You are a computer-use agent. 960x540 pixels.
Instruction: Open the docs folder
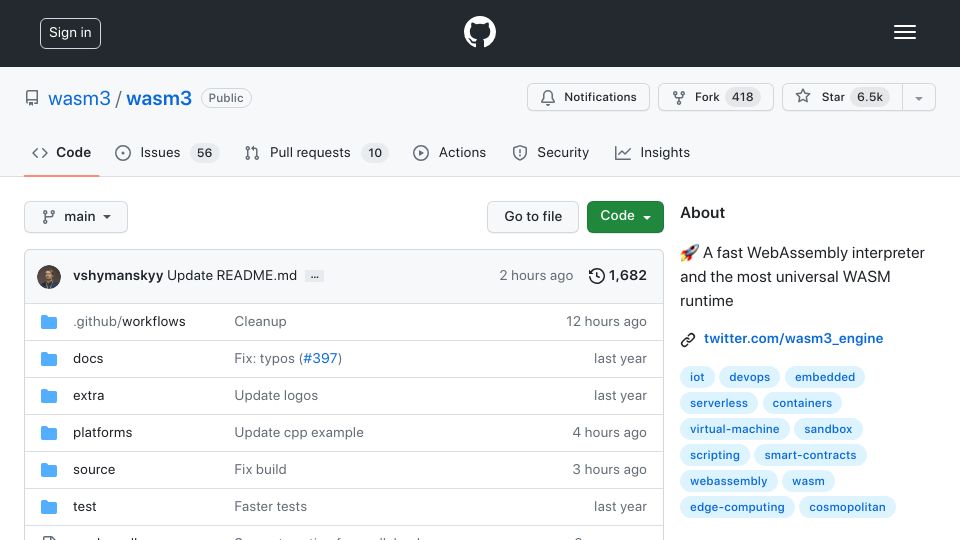pos(88,359)
